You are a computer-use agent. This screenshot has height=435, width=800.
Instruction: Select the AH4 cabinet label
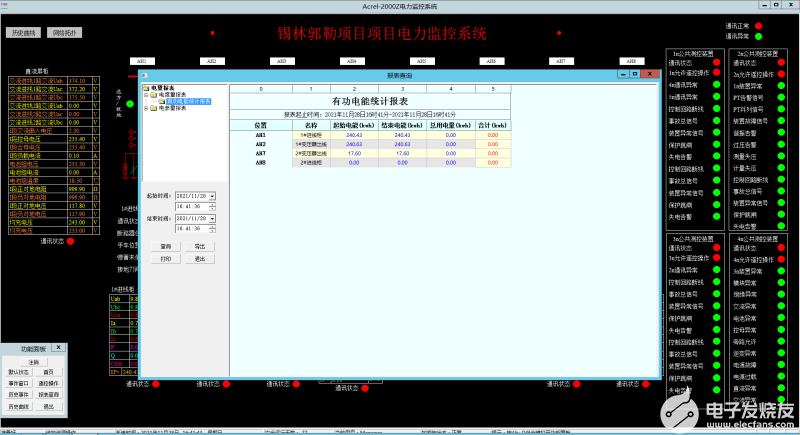point(352,61)
